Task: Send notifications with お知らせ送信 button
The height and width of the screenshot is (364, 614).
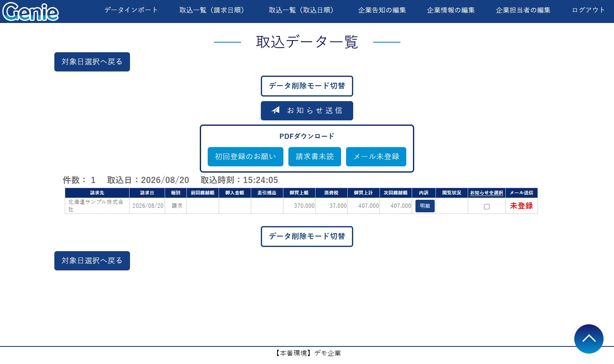Action: (x=307, y=111)
